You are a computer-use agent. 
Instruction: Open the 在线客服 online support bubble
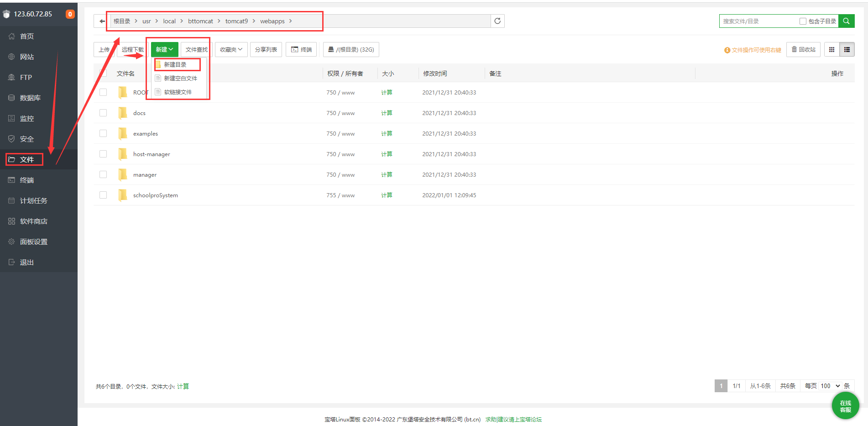pos(845,405)
